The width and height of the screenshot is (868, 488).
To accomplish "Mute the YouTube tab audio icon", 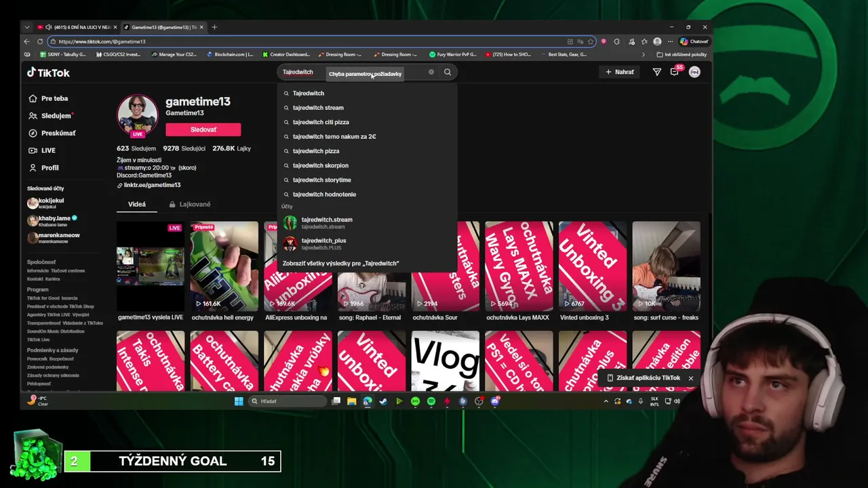I will click(x=49, y=27).
